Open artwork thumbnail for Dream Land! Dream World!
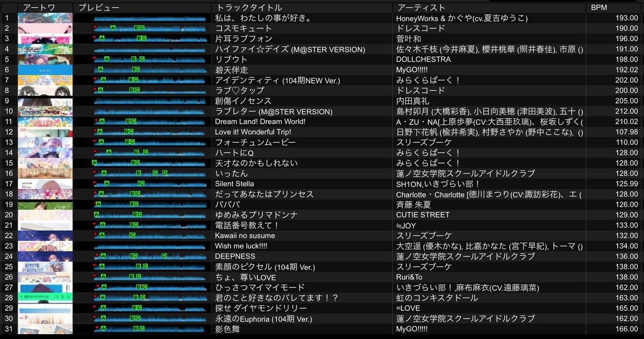This screenshot has height=339, width=644. (x=46, y=121)
